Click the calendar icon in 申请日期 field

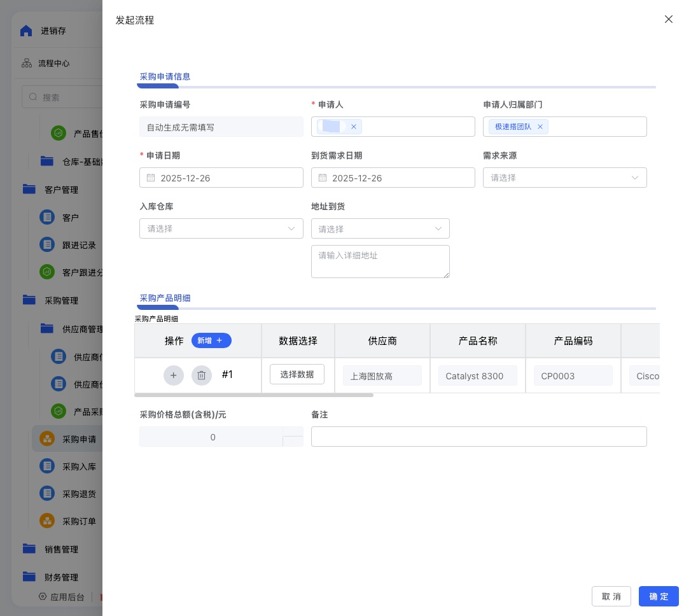pos(151,178)
